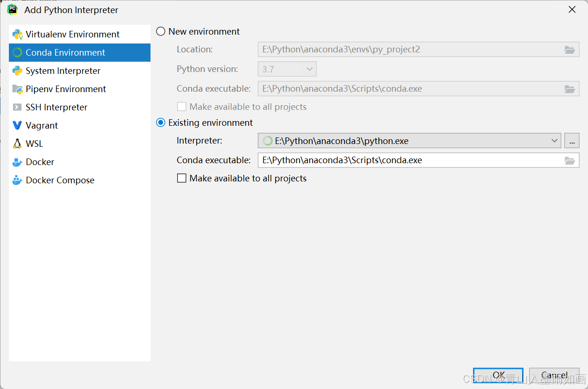Click the Cancel button
This screenshot has width=588, height=389.
coord(554,375)
